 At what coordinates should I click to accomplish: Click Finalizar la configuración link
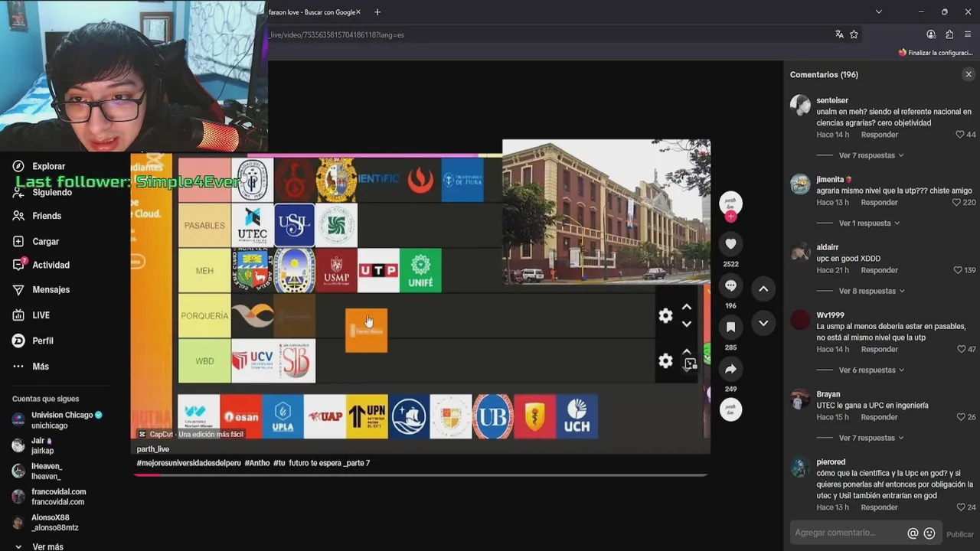click(x=936, y=53)
